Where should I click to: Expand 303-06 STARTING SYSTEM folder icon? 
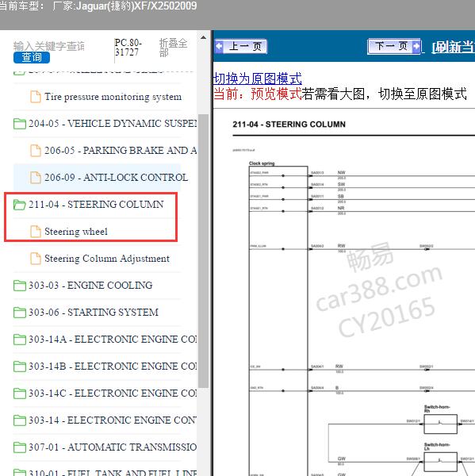click(x=19, y=313)
